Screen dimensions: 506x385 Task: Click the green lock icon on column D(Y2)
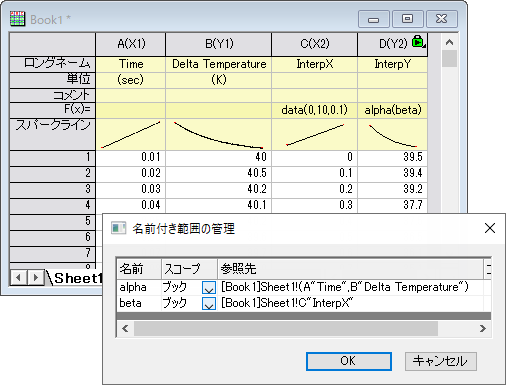(418, 41)
